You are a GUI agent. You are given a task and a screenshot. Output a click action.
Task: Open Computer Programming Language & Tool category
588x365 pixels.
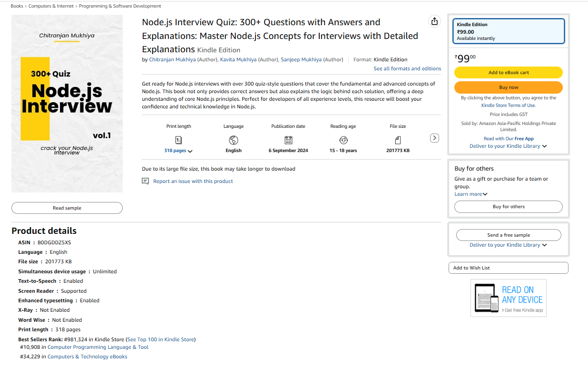[98, 347]
